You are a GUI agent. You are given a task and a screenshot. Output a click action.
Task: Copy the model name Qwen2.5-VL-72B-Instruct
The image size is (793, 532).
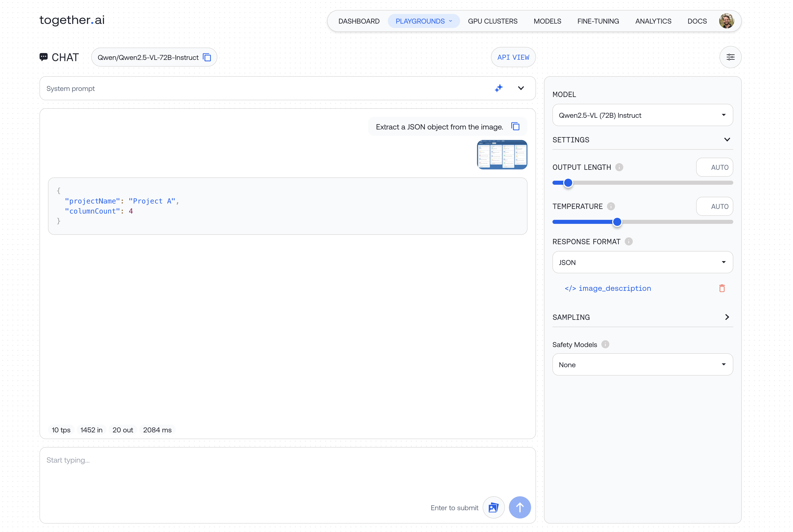click(207, 57)
